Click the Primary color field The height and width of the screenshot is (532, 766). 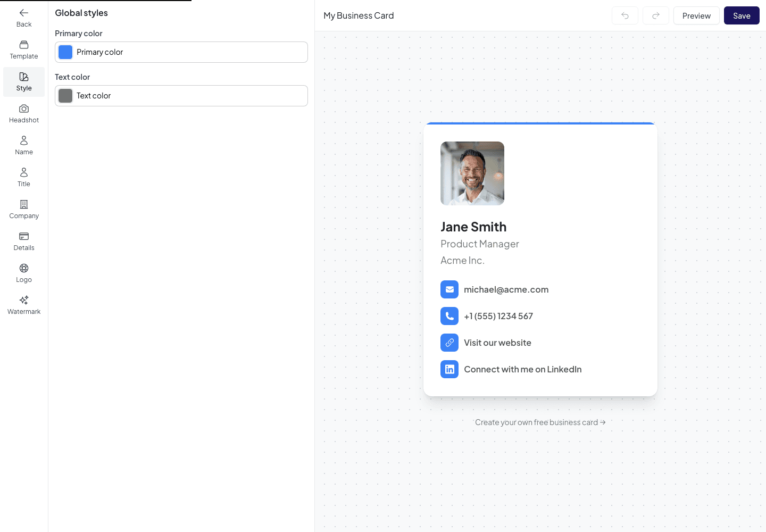point(181,52)
